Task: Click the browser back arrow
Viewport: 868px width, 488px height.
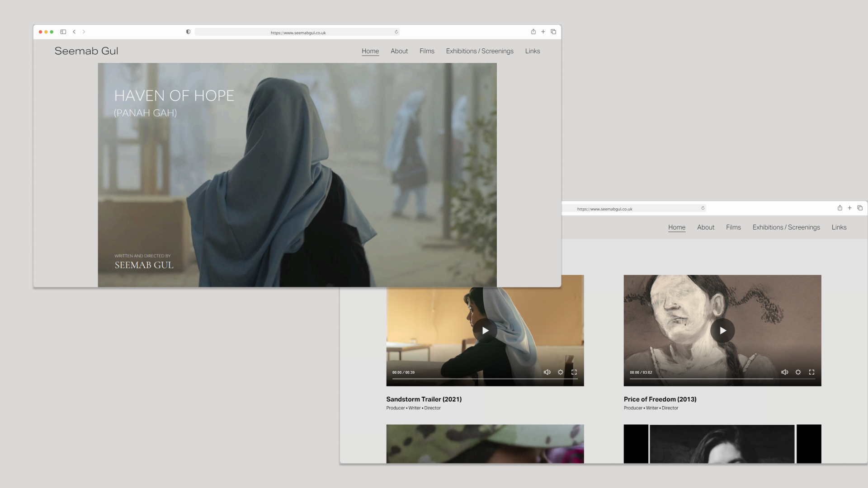Action: point(74,32)
